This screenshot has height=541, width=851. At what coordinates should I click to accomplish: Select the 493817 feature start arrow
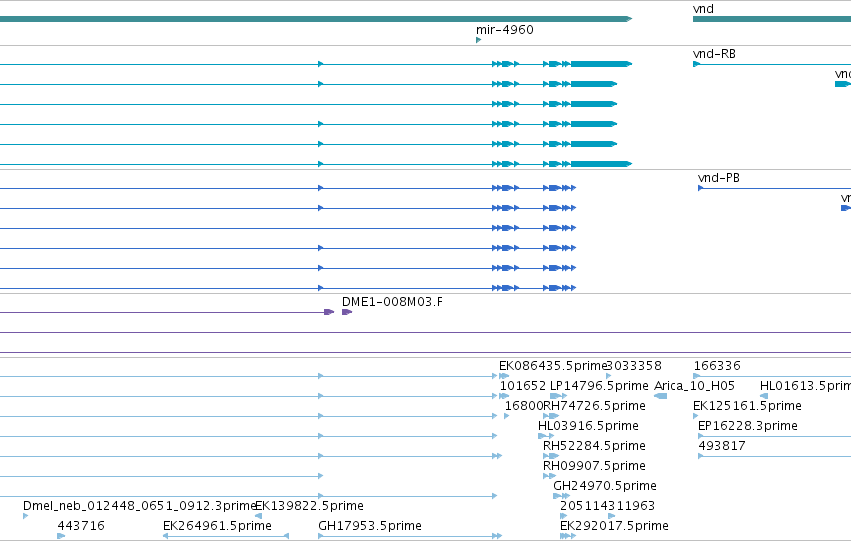coord(701,456)
